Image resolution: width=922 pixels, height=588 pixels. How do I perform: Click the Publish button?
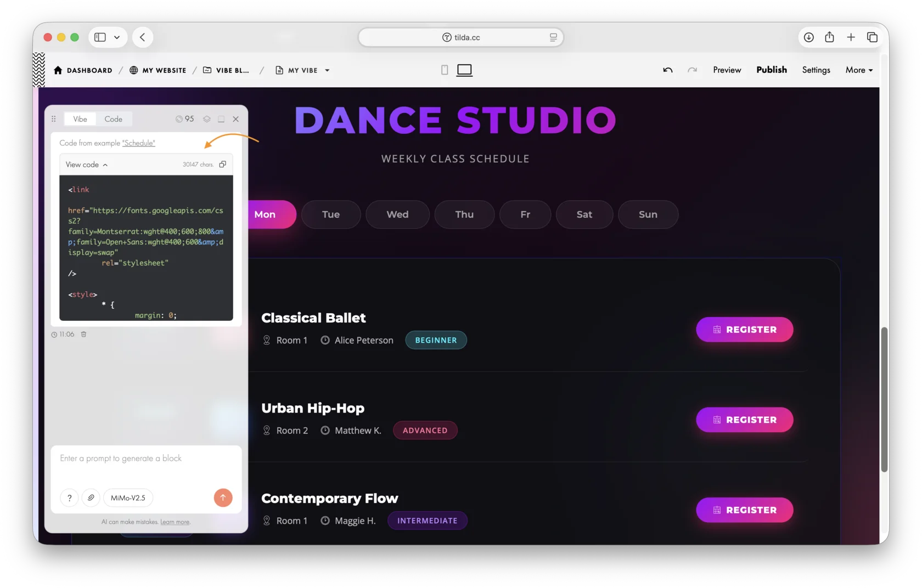tap(772, 70)
